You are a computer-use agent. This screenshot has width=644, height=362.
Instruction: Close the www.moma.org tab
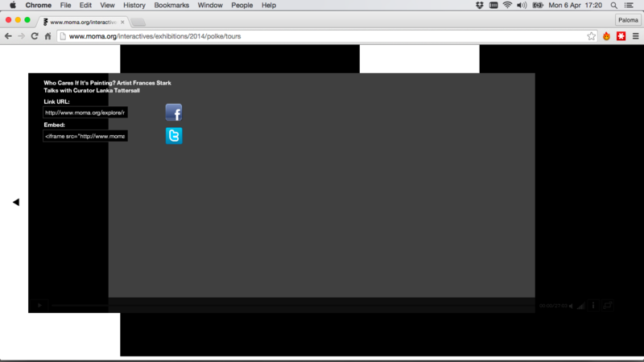[x=122, y=23]
